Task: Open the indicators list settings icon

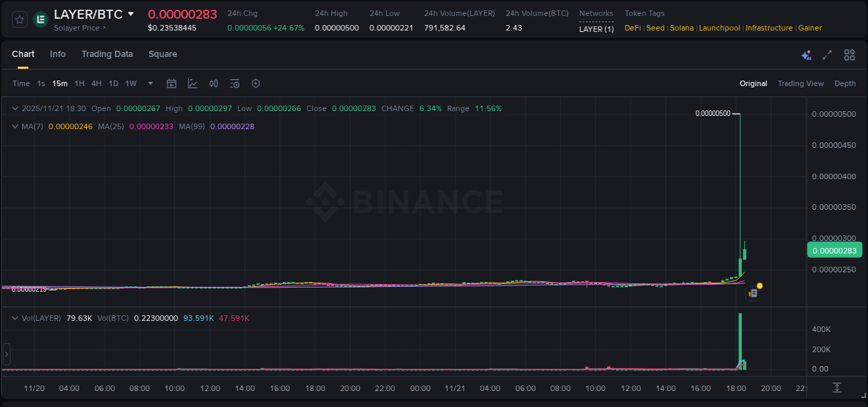Action: coord(234,83)
